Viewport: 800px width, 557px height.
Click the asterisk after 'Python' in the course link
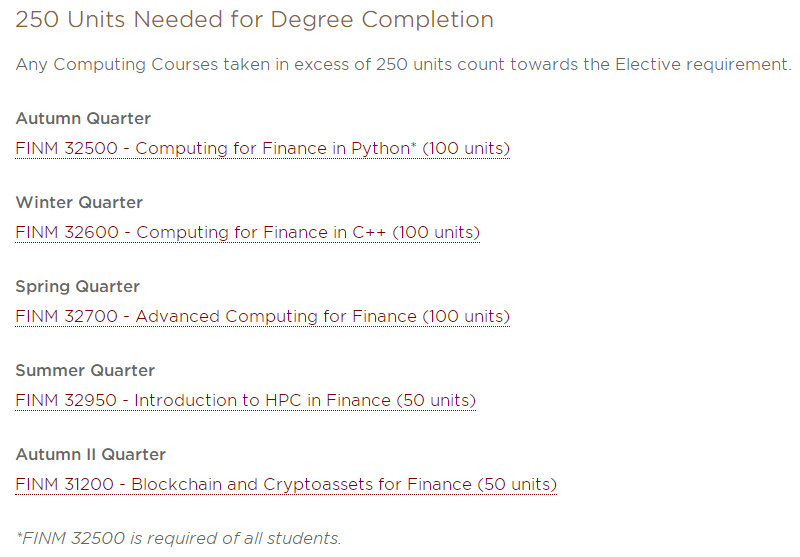pyautogui.click(x=414, y=145)
